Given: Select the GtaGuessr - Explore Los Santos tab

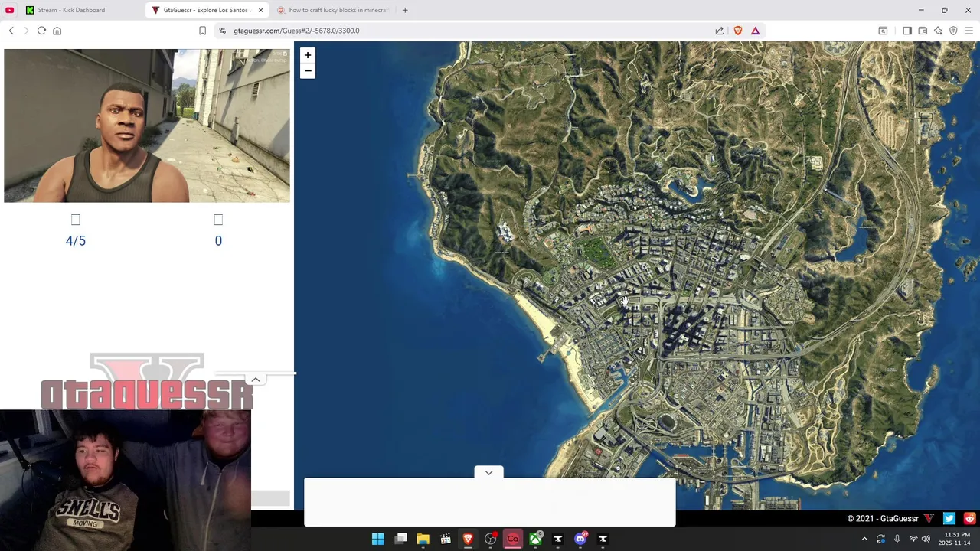Looking at the screenshot, I should (x=207, y=10).
